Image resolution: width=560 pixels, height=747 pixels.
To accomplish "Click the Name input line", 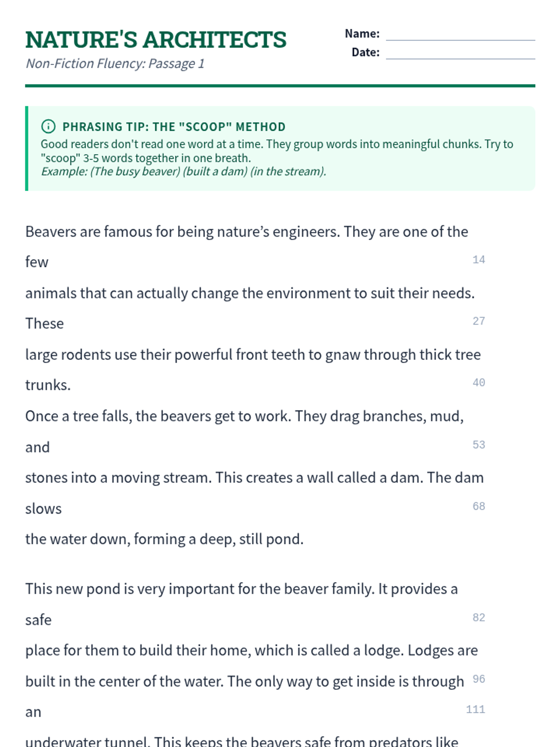I will pyautogui.click(x=460, y=35).
